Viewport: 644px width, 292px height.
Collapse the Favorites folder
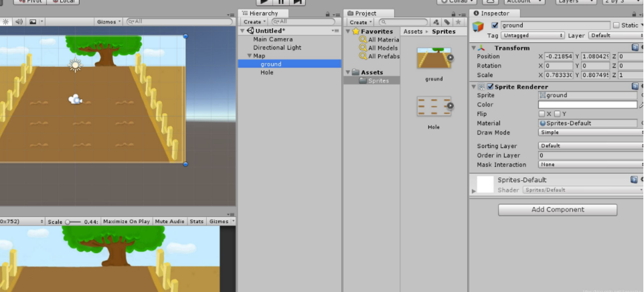(x=348, y=31)
